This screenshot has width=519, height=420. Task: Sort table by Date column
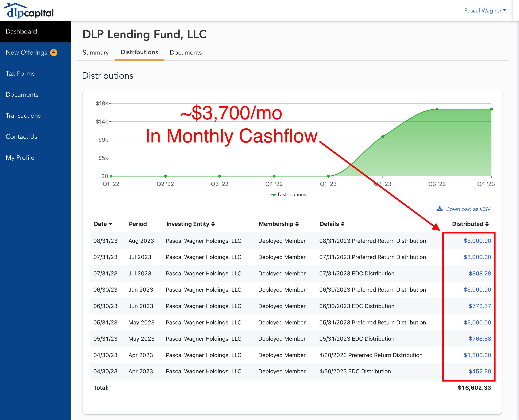click(x=103, y=224)
